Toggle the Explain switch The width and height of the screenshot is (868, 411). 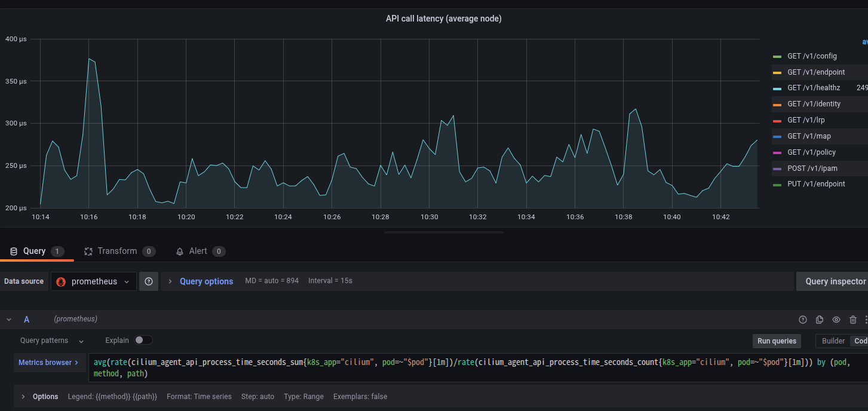143,340
